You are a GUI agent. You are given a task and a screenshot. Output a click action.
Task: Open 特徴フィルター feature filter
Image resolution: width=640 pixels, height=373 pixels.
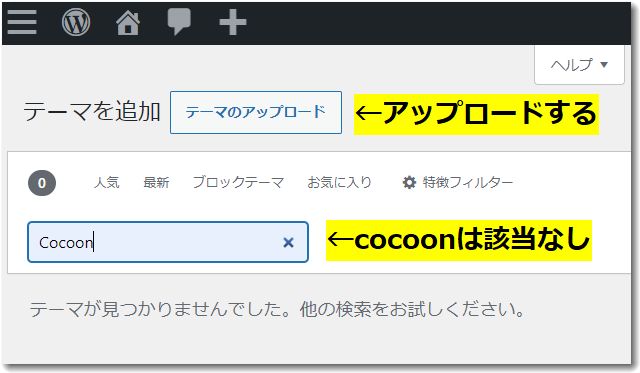(458, 182)
